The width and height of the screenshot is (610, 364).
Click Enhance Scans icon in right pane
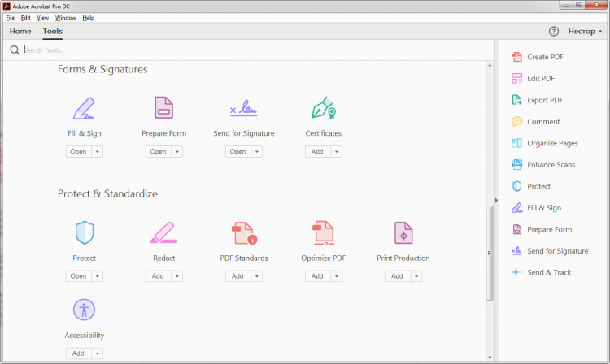(x=516, y=165)
